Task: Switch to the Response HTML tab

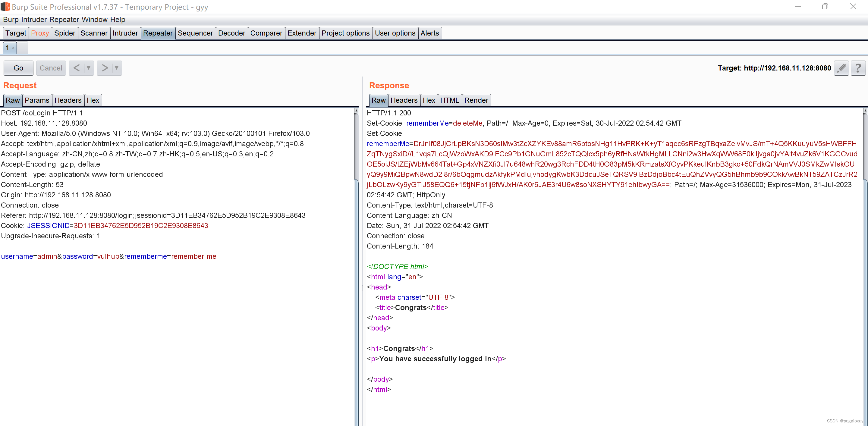Action: pos(450,100)
